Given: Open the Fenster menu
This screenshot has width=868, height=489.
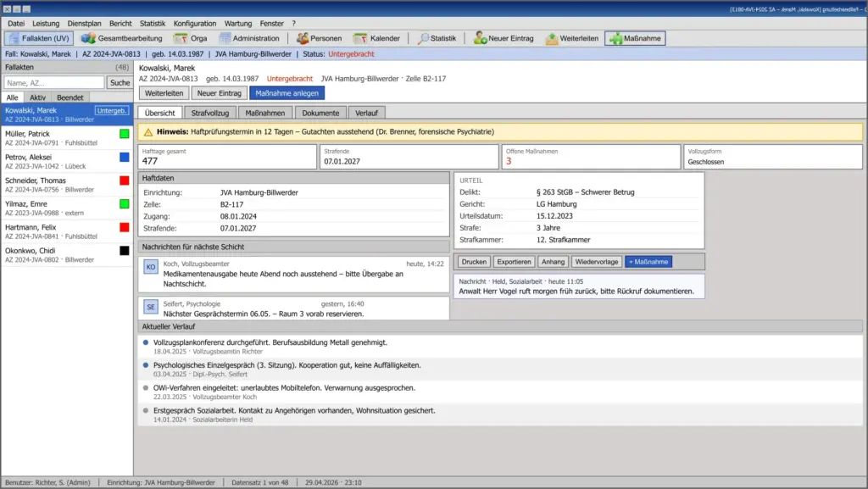Looking at the screenshot, I should [x=272, y=23].
